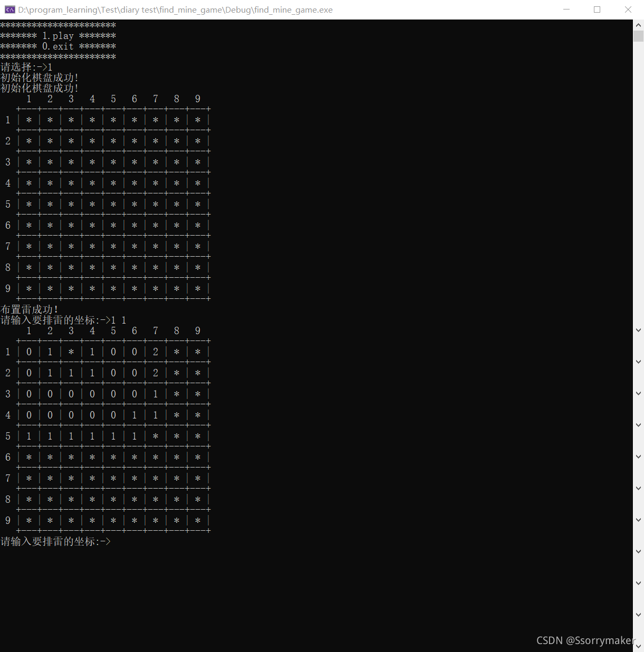Viewport: 644px width, 652px height.
Task: Click the vertical scrollbar thumb
Action: pos(638,36)
